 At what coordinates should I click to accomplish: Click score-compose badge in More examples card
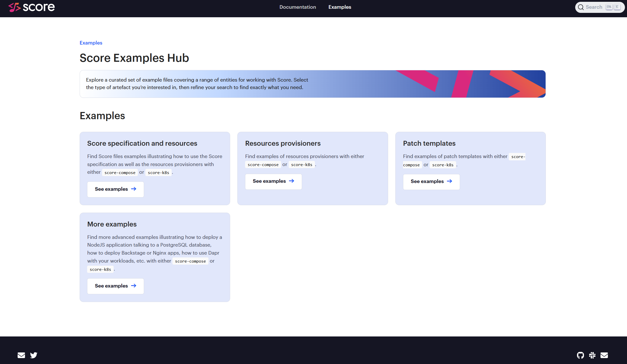[x=190, y=261]
